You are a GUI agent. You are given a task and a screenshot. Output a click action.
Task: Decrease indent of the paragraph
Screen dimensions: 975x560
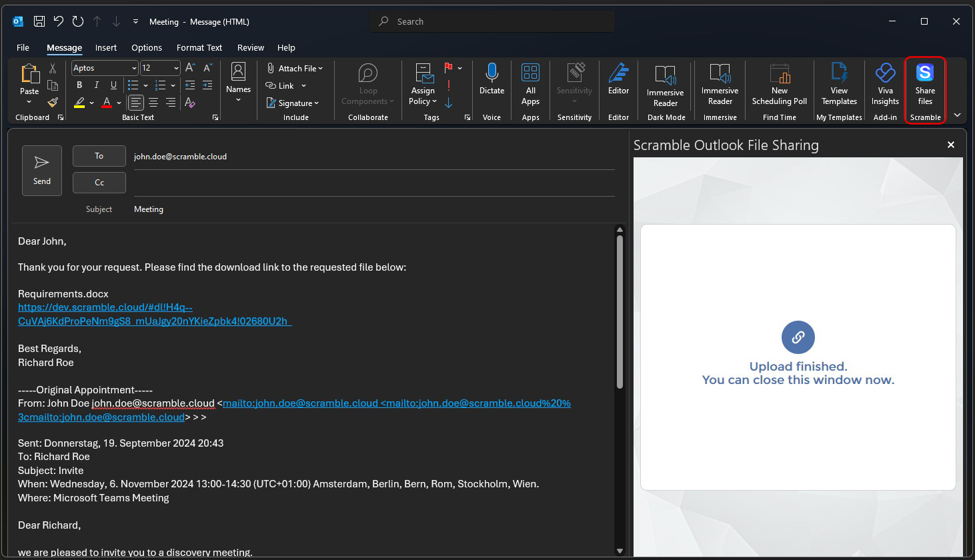point(190,85)
